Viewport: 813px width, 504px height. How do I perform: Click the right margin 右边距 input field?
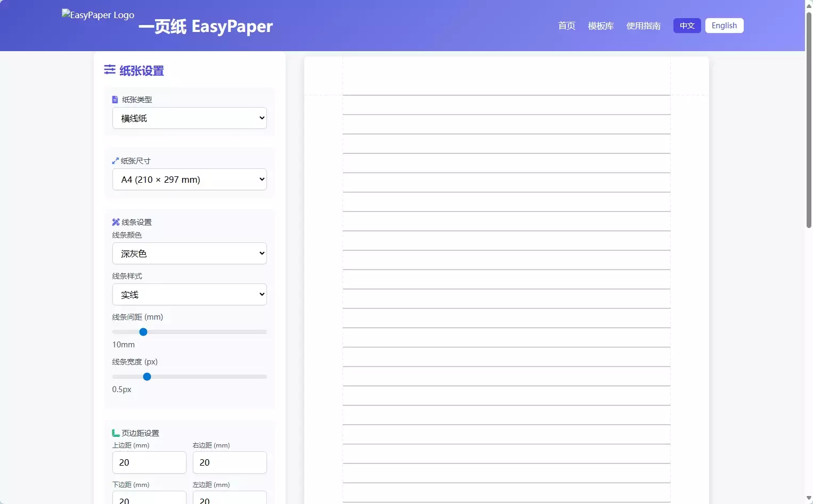point(230,462)
